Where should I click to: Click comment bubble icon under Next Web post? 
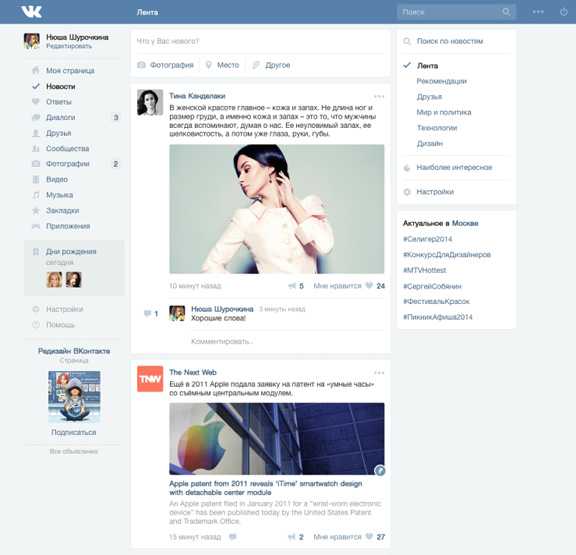tap(233, 537)
